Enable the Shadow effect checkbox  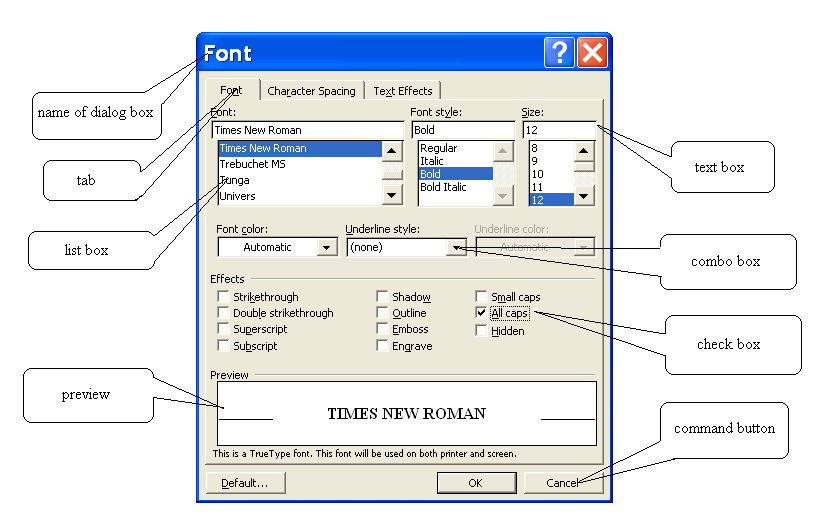pyautogui.click(x=382, y=296)
